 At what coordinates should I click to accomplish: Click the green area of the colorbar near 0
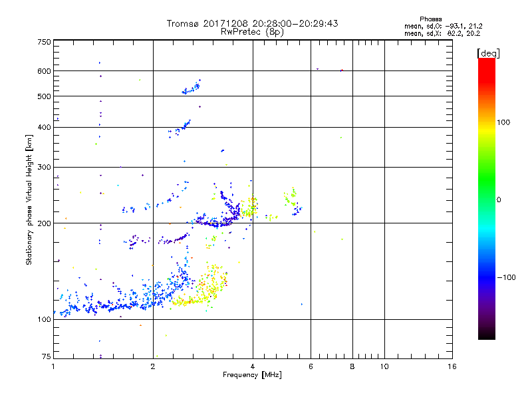pos(487,190)
